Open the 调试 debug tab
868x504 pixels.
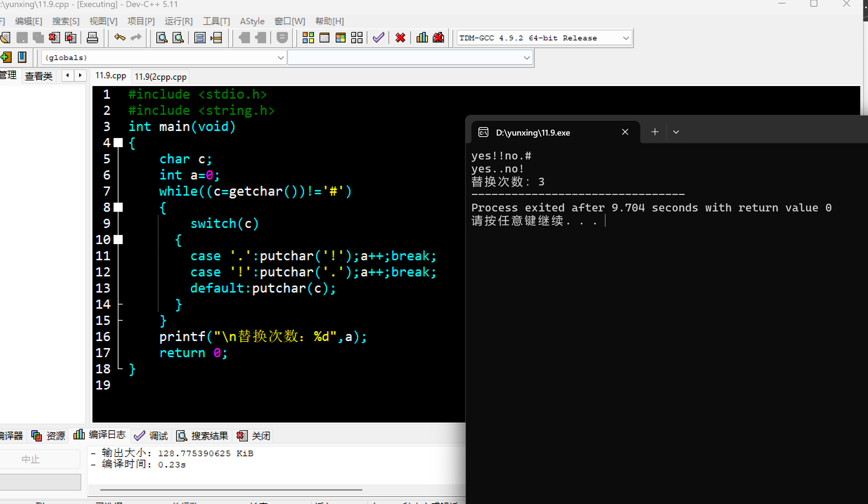click(151, 436)
